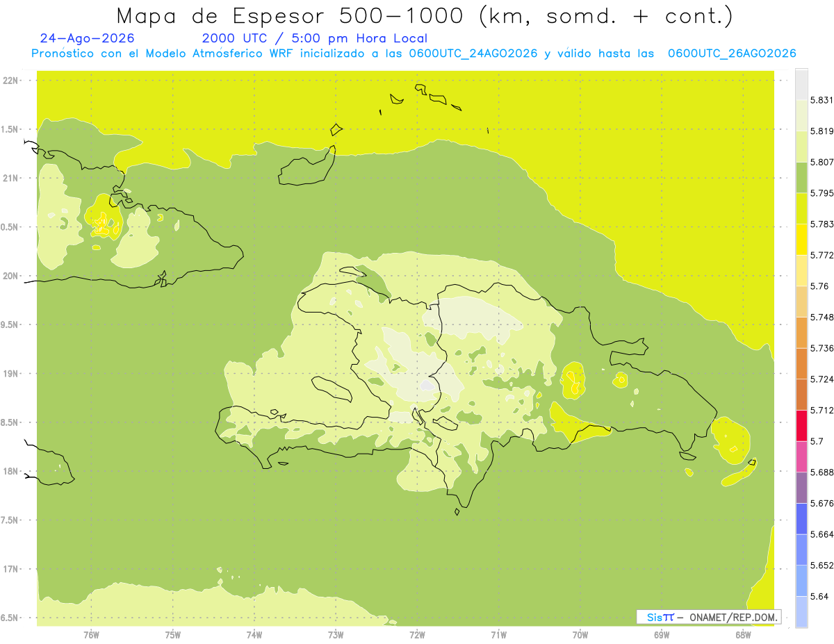The width and height of the screenshot is (834, 644).
Task: Click the legend value "5.664"
Action: (821, 534)
